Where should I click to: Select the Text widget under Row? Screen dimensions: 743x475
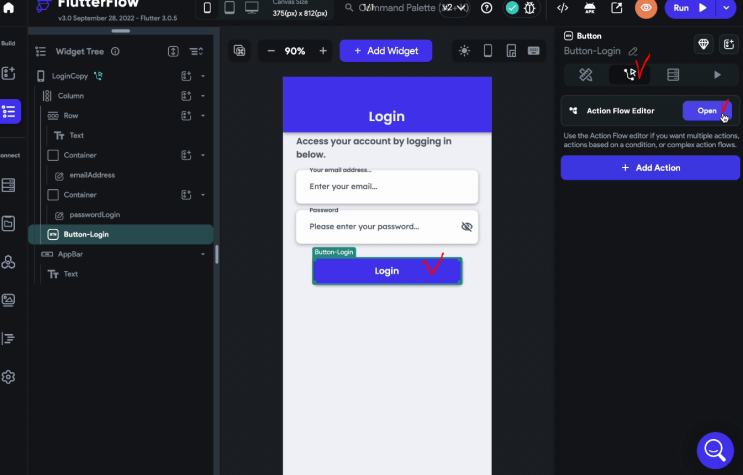(76, 136)
